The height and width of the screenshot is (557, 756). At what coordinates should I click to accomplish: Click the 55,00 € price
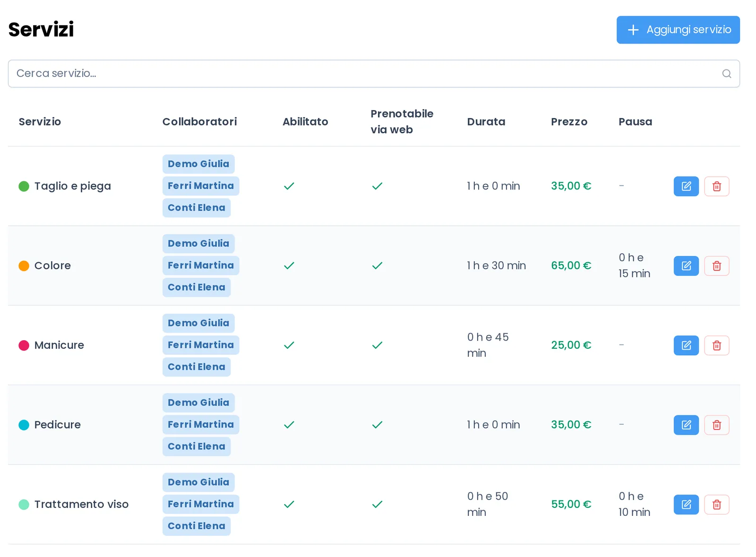pos(571,505)
